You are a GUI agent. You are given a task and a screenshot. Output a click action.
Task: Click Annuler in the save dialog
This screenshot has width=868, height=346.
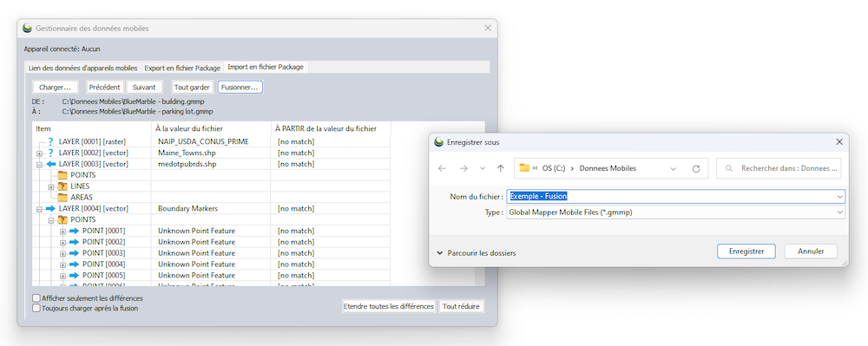click(x=811, y=251)
